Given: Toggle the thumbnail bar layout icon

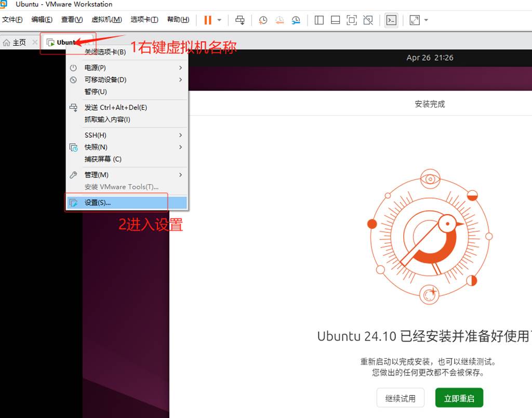Looking at the screenshot, I should 335,20.
